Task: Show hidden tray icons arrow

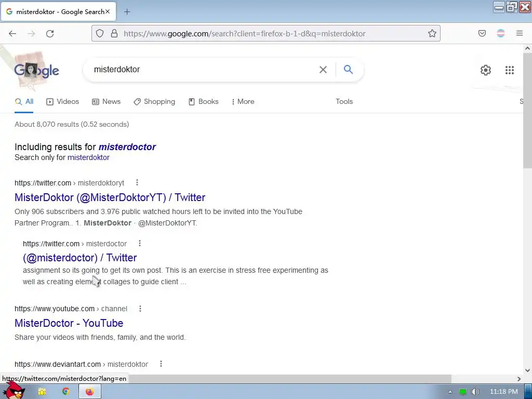Action: coord(450,392)
